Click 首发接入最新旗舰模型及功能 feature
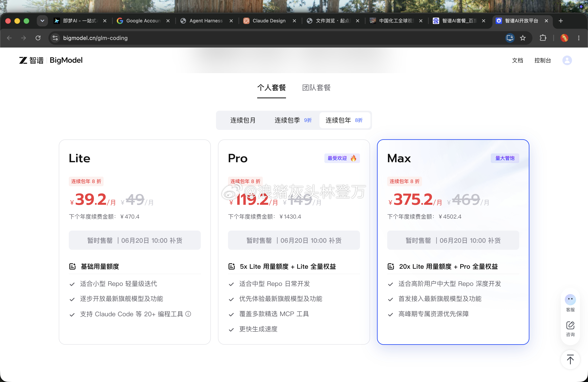The image size is (588, 382). [440, 299]
